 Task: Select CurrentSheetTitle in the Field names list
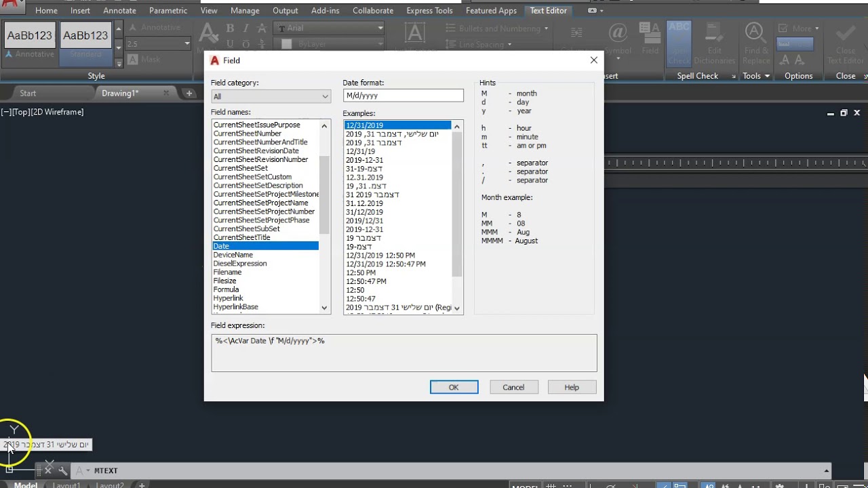(242, 238)
